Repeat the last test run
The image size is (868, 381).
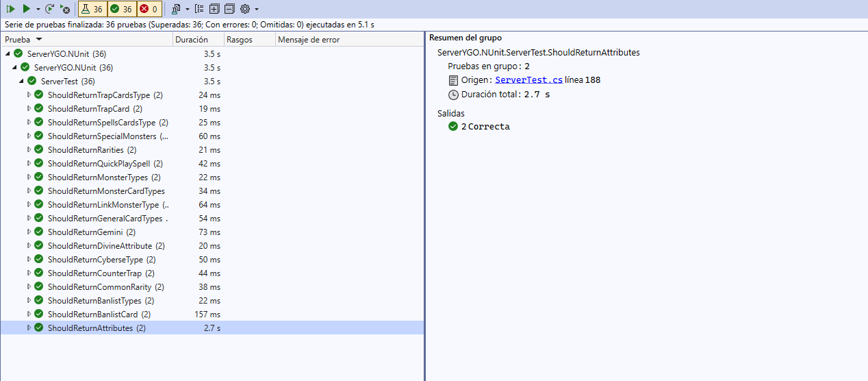pyautogui.click(x=50, y=9)
